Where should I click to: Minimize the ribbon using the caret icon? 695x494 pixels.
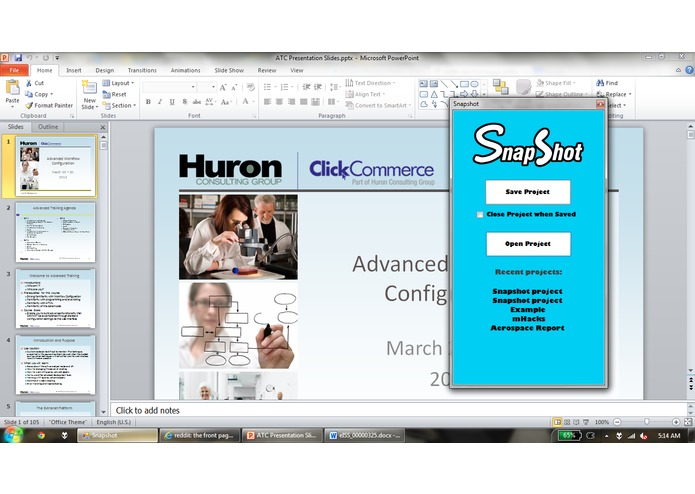tap(678, 70)
